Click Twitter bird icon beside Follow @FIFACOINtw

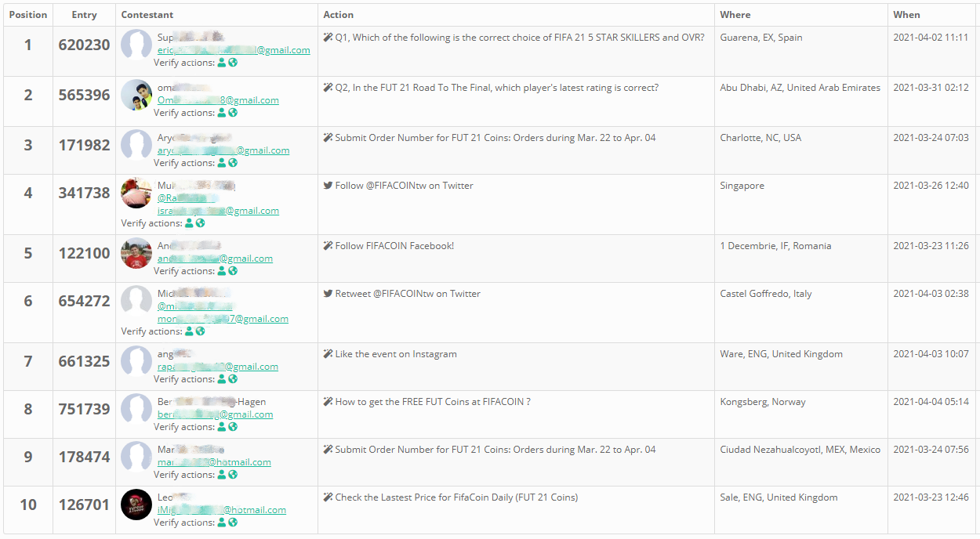328,186
